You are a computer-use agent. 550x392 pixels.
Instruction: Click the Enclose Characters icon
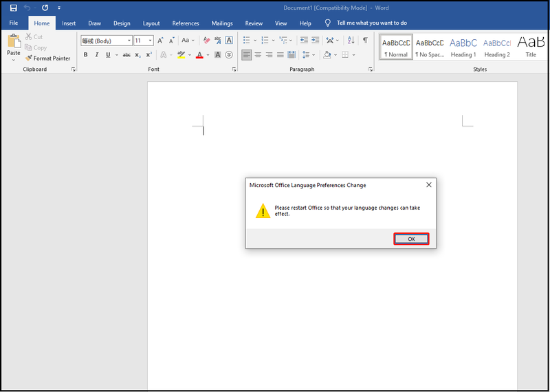(x=229, y=55)
